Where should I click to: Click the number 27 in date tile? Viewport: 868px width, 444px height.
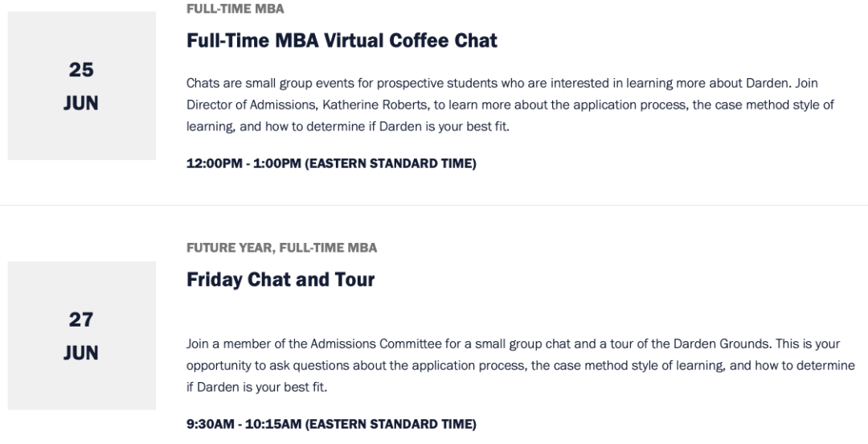click(x=81, y=320)
